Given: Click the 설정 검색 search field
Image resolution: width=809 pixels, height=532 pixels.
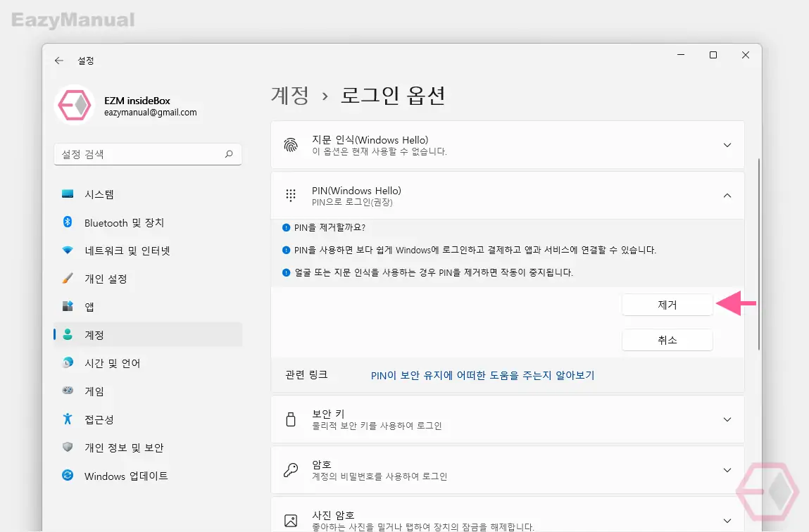Looking at the screenshot, I should tap(148, 154).
